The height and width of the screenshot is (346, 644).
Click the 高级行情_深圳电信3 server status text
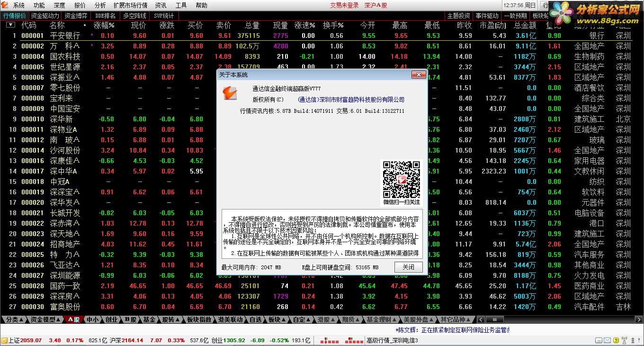(393, 340)
